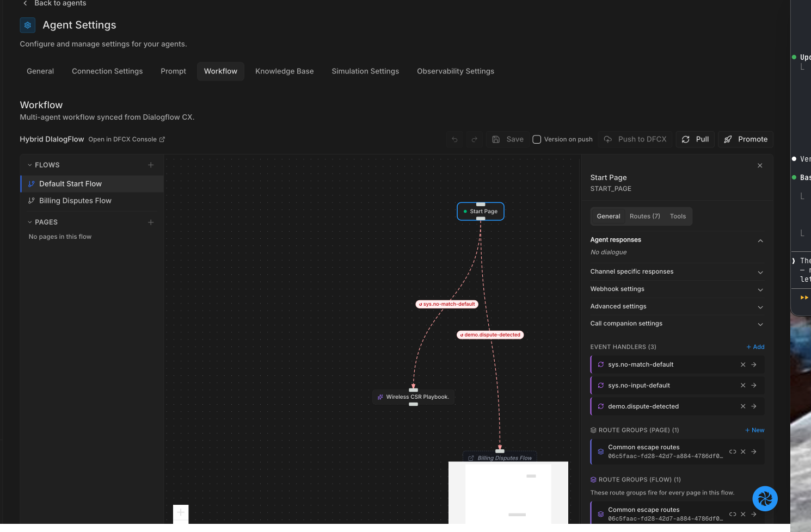Remove sys.no-match-default event handler
The image size is (811, 532).
[743, 364]
